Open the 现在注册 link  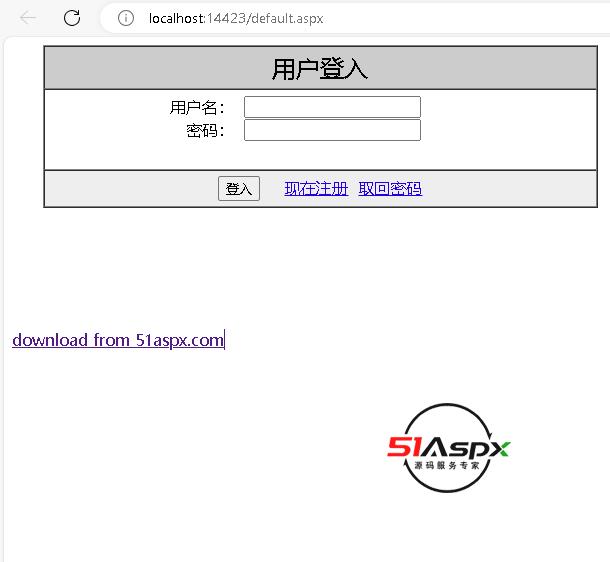[316, 189]
